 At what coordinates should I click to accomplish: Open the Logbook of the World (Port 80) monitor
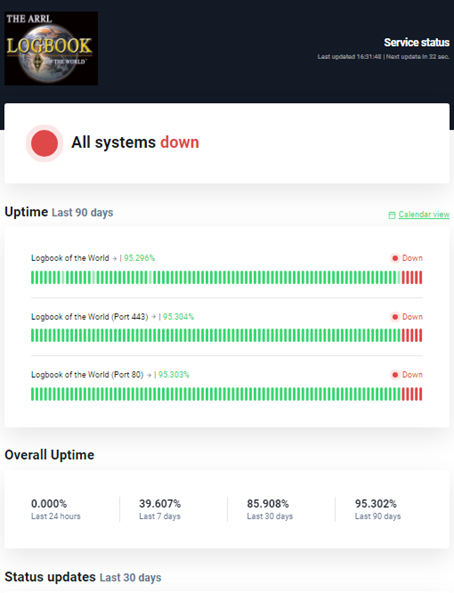87,374
